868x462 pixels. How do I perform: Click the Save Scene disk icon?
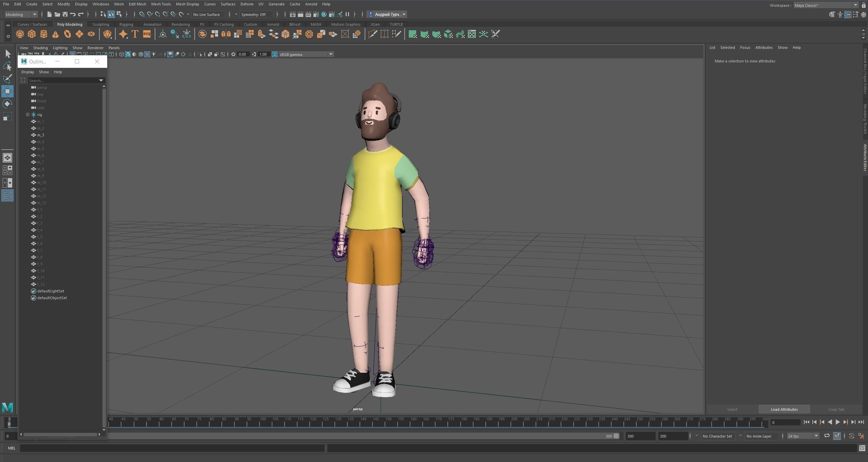(x=65, y=14)
